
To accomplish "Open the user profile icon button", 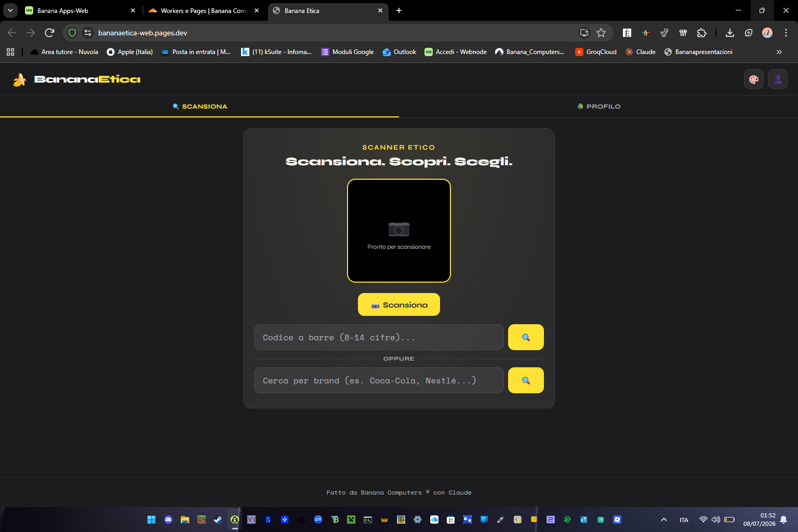I will (x=778, y=79).
